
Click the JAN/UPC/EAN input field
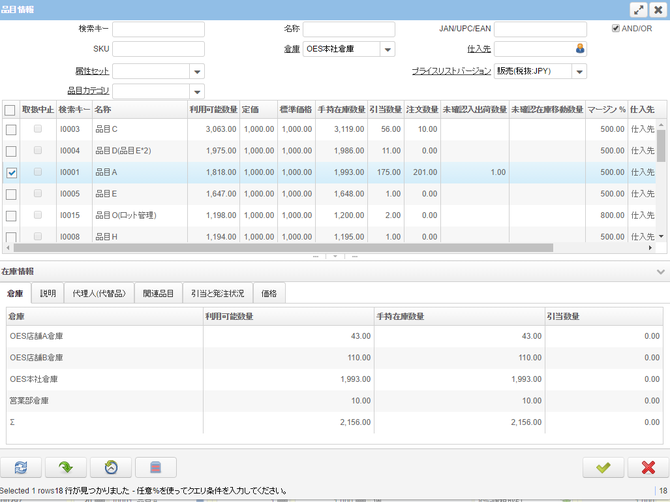(540, 29)
